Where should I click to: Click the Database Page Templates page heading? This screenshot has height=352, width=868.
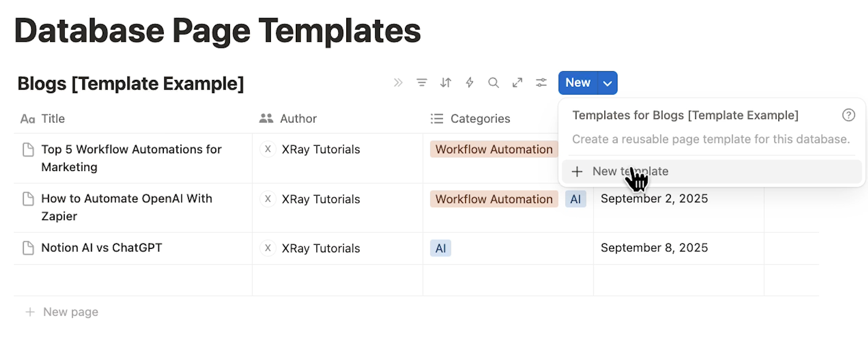(217, 31)
